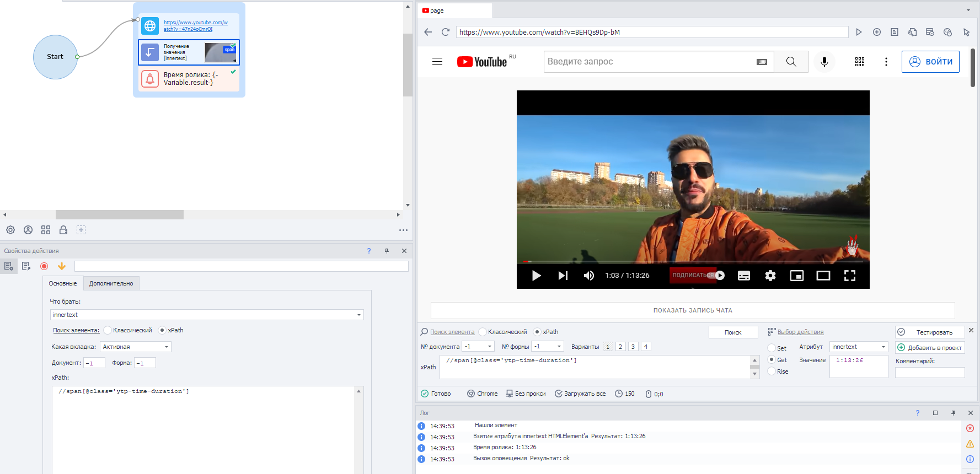Select the browser tab named page
Viewport: 980px width, 474px height.
pos(455,10)
